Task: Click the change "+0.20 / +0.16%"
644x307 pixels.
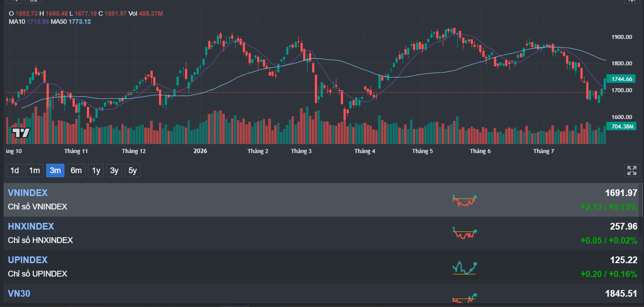Action: pyautogui.click(x=609, y=274)
